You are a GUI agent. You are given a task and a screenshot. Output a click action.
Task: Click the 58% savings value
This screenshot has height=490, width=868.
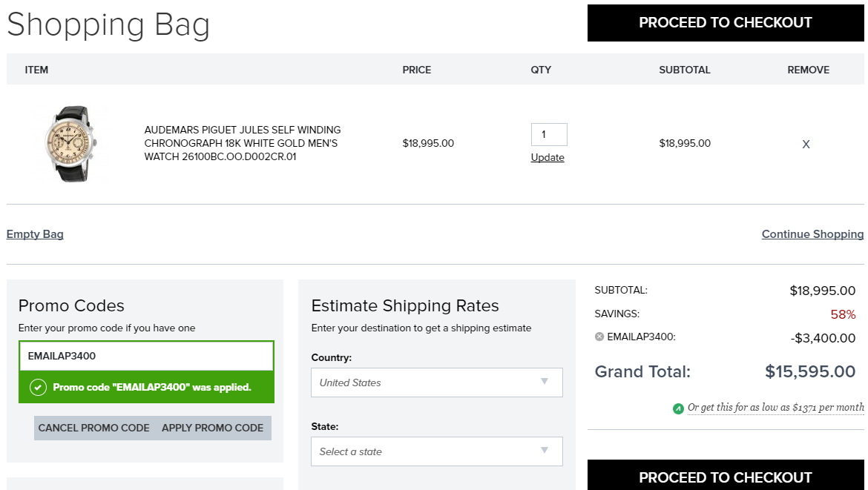[x=843, y=315]
